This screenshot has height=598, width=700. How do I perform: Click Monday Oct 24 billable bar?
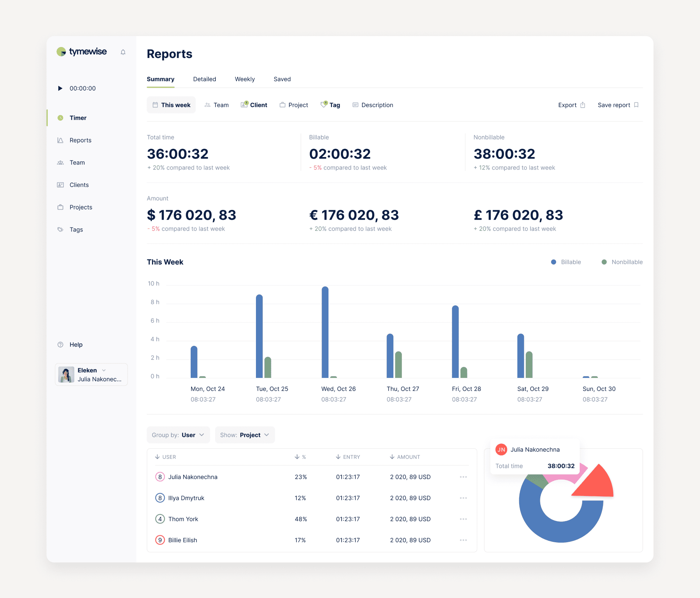click(194, 362)
